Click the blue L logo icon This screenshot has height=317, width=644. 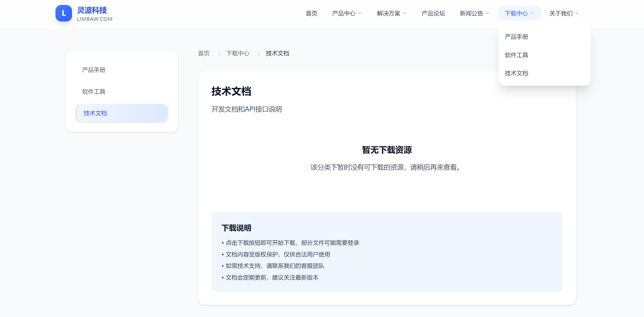[x=63, y=13]
